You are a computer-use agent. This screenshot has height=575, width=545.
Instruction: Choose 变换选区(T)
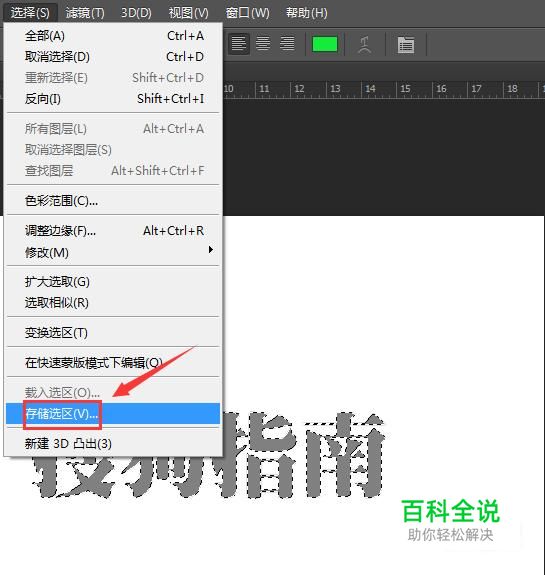pos(113,333)
